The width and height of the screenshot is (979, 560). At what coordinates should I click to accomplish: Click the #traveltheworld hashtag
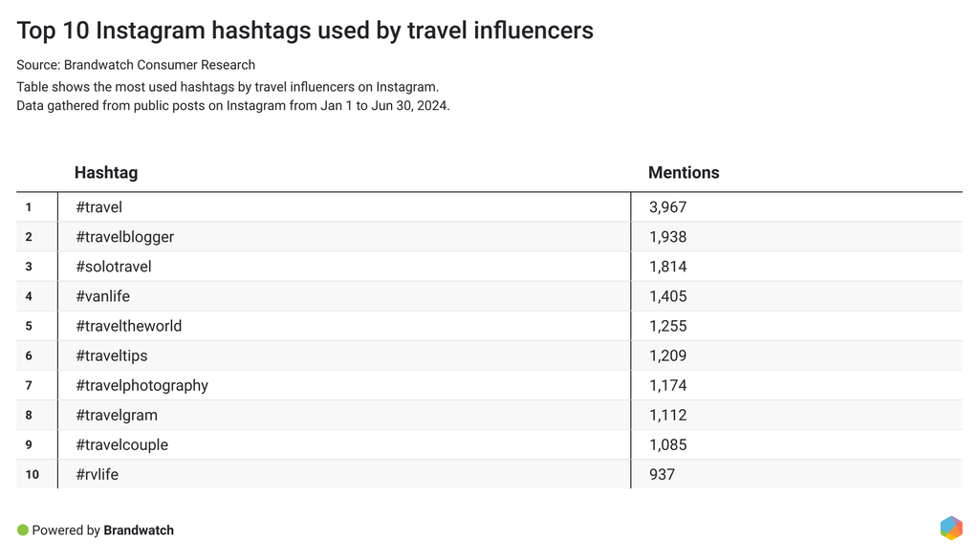[x=128, y=326]
